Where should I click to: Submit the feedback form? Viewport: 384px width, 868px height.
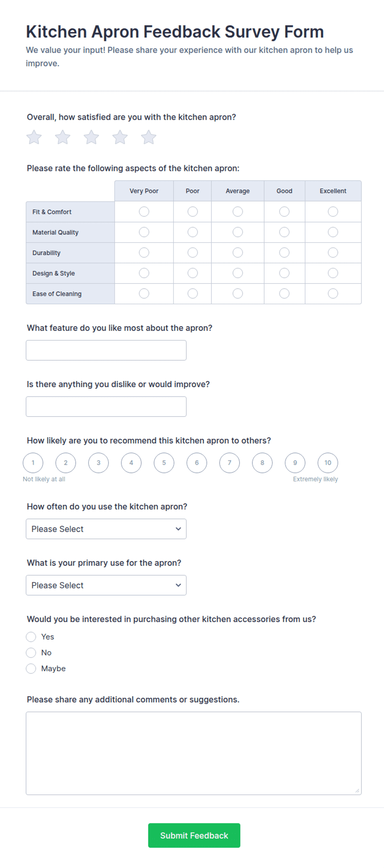pyautogui.click(x=194, y=835)
